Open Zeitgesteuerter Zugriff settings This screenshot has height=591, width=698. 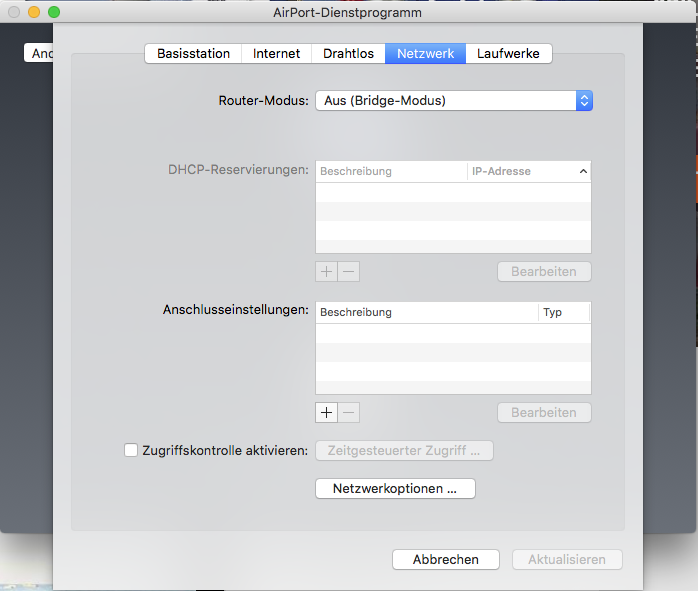pyautogui.click(x=404, y=450)
